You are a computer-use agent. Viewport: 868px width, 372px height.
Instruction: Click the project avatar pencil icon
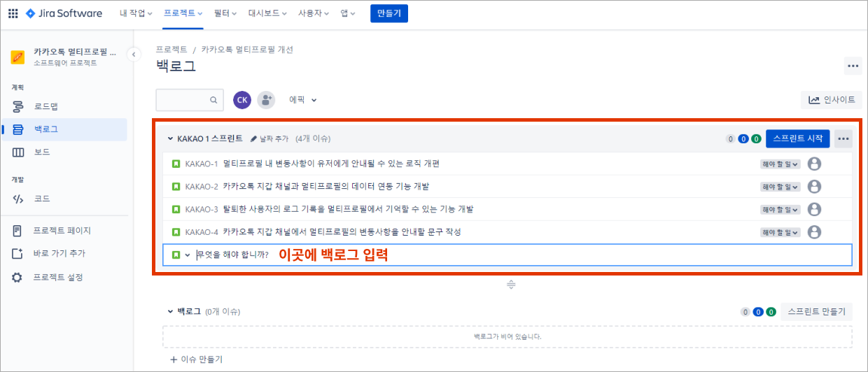(18, 57)
